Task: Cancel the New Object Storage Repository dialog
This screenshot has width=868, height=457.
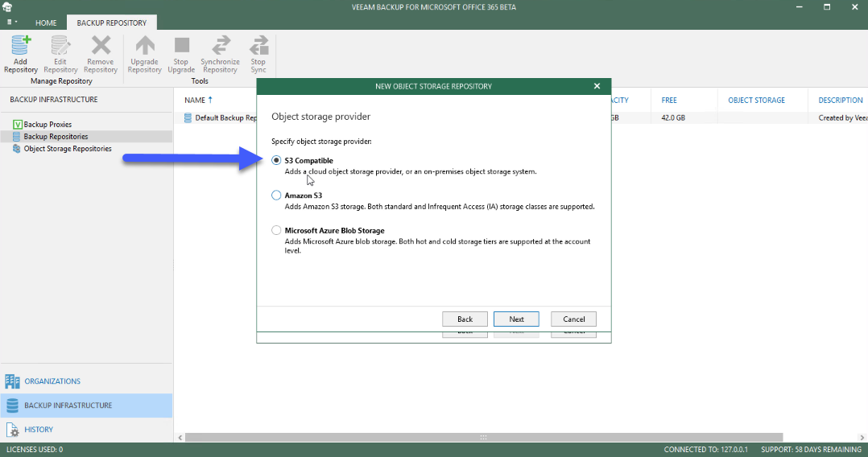Action: [x=573, y=319]
